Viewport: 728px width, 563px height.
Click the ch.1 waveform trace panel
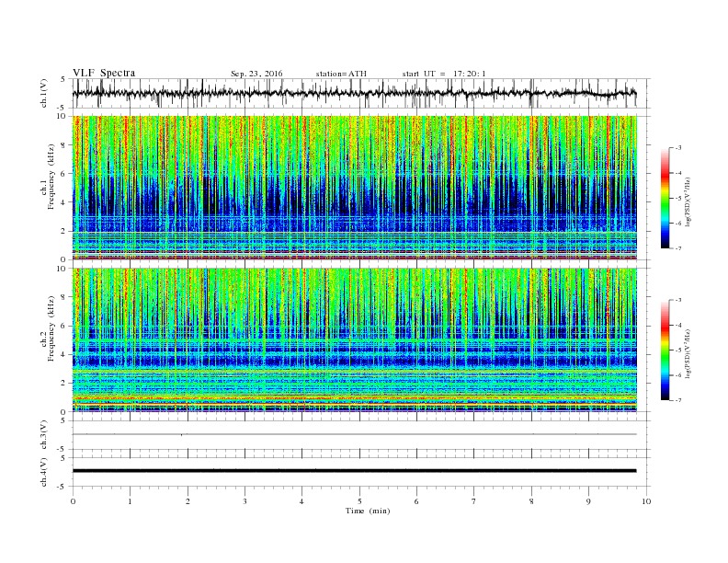tap(360, 93)
